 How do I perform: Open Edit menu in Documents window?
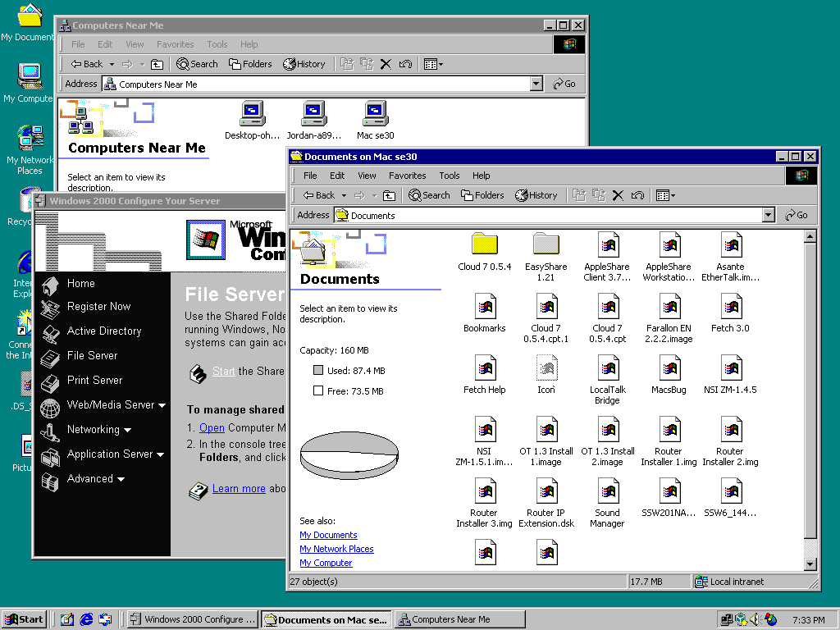click(337, 176)
